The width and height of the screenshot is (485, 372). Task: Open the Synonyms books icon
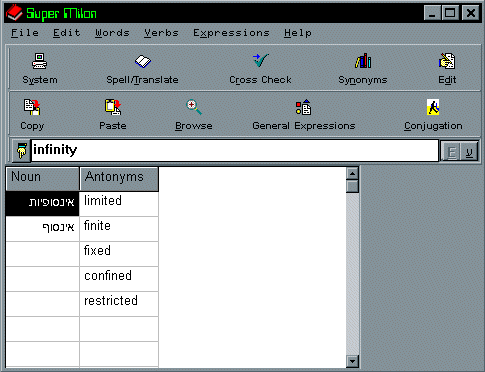click(x=363, y=61)
